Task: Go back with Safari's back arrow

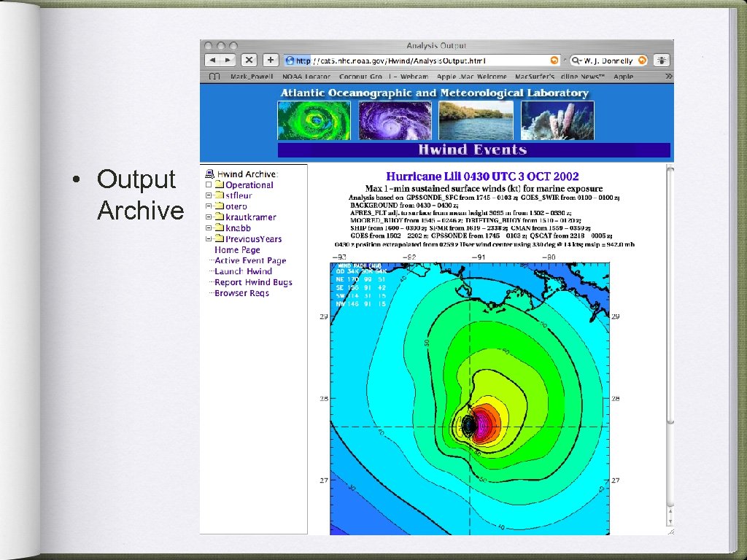Action: (212, 60)
